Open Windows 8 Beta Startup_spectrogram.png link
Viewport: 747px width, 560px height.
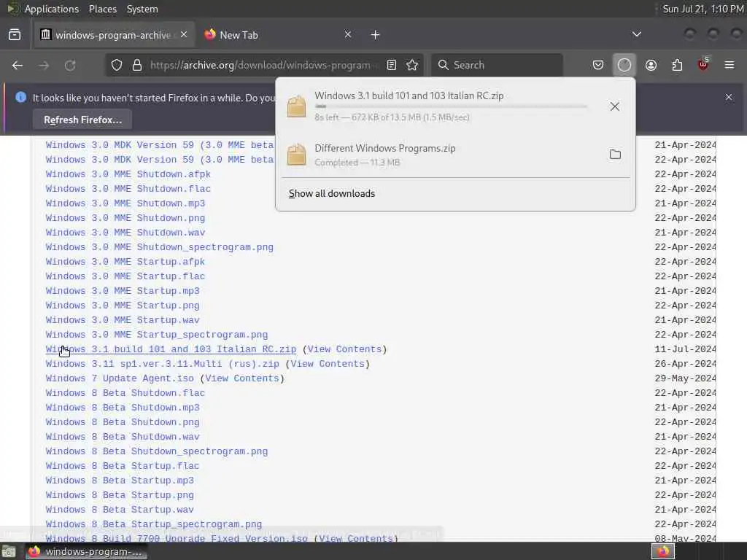pyautogui.click(x=154, y=524)
